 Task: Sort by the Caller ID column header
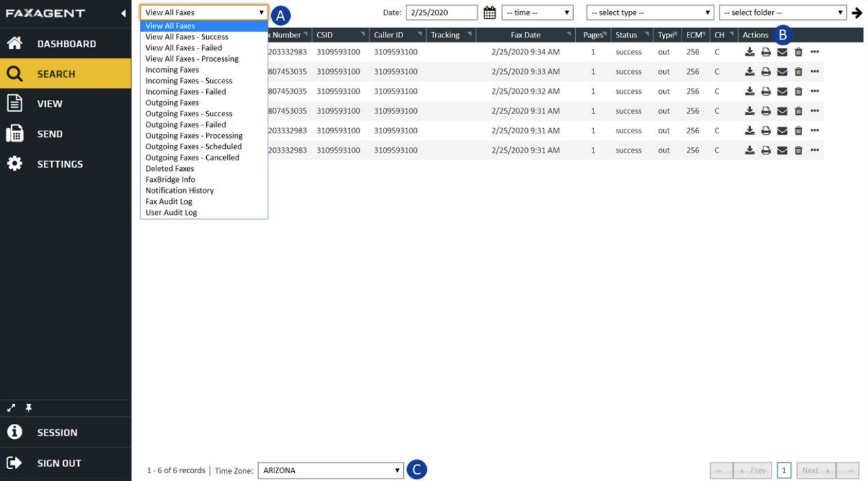coord(397,35)
